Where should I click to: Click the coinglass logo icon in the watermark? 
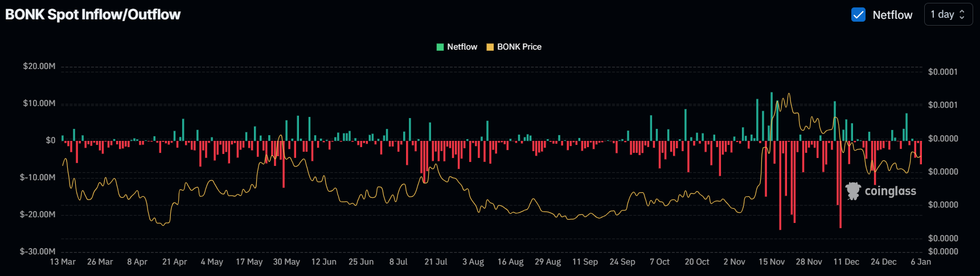coord(853,190)
